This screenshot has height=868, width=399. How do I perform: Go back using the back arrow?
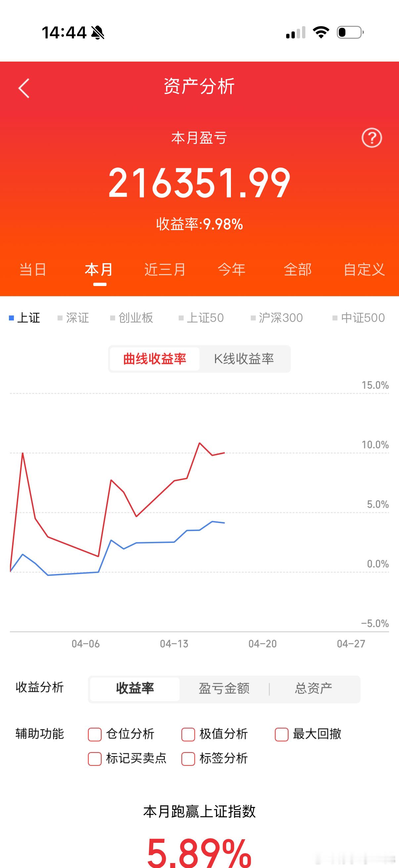[x=23, y=88]
